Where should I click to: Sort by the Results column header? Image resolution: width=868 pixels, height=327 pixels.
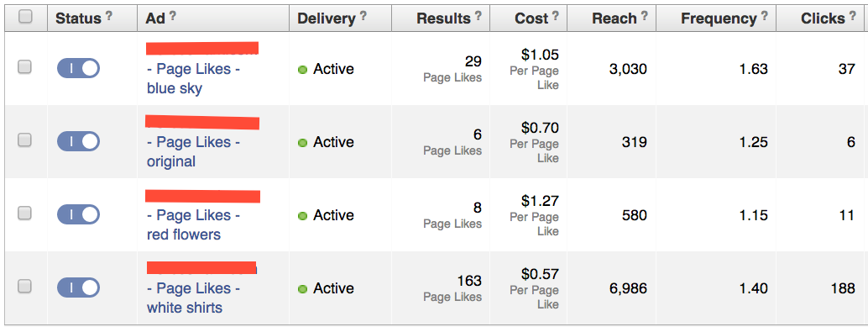point(443,18)
